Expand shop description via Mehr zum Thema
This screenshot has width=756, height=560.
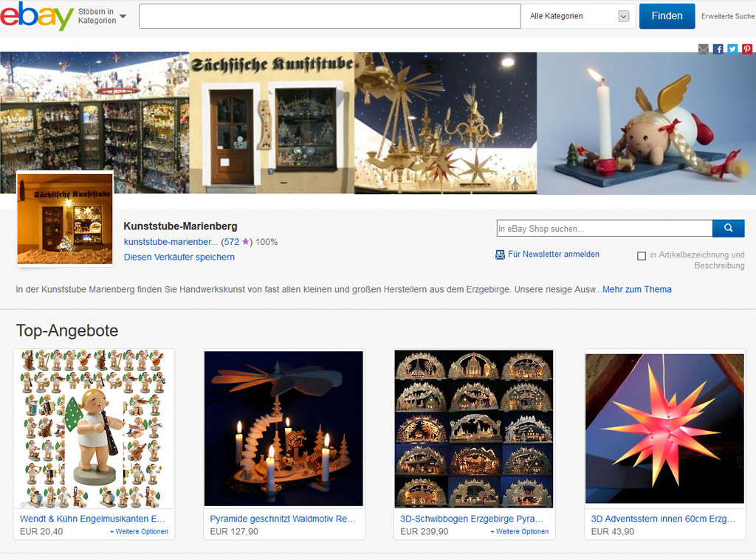[637, 289]
